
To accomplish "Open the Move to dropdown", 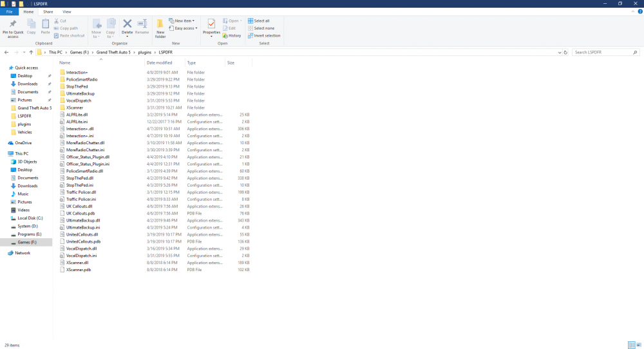I will pos(97,29).
